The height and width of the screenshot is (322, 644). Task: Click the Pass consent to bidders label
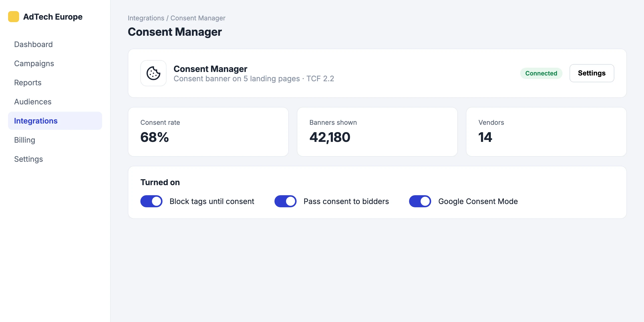[x=346, y=201]
